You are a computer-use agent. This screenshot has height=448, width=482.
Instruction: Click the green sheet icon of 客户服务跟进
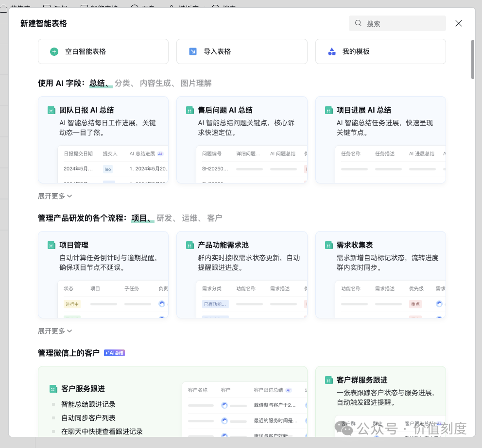[x=53, y=389]
